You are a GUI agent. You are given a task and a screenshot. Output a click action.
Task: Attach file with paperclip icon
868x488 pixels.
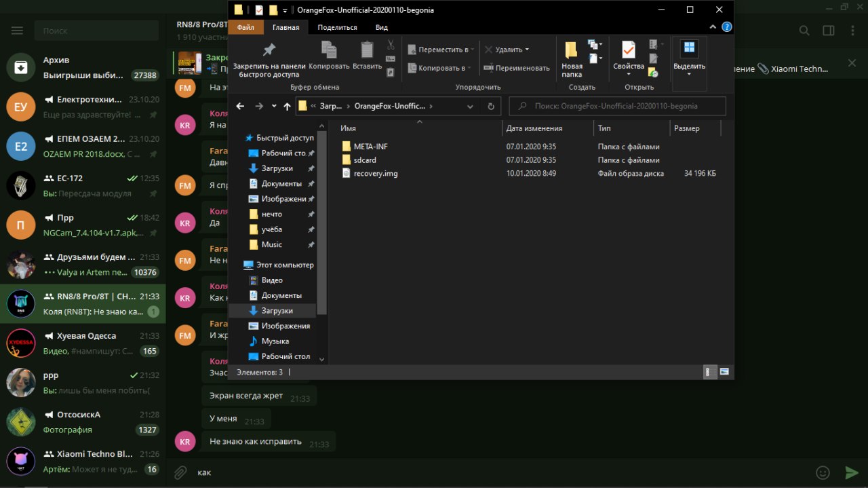click(180, 472)
